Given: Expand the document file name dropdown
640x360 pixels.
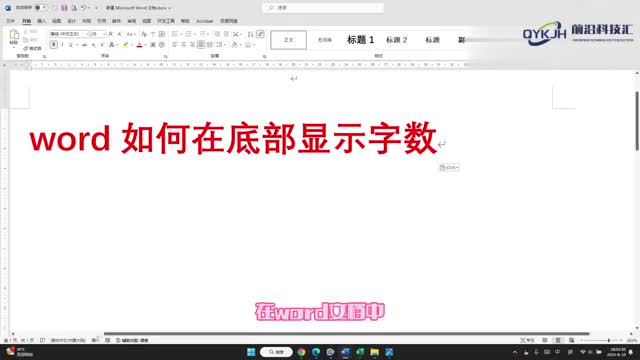Looking at the screenshot, I should (169, 8).
